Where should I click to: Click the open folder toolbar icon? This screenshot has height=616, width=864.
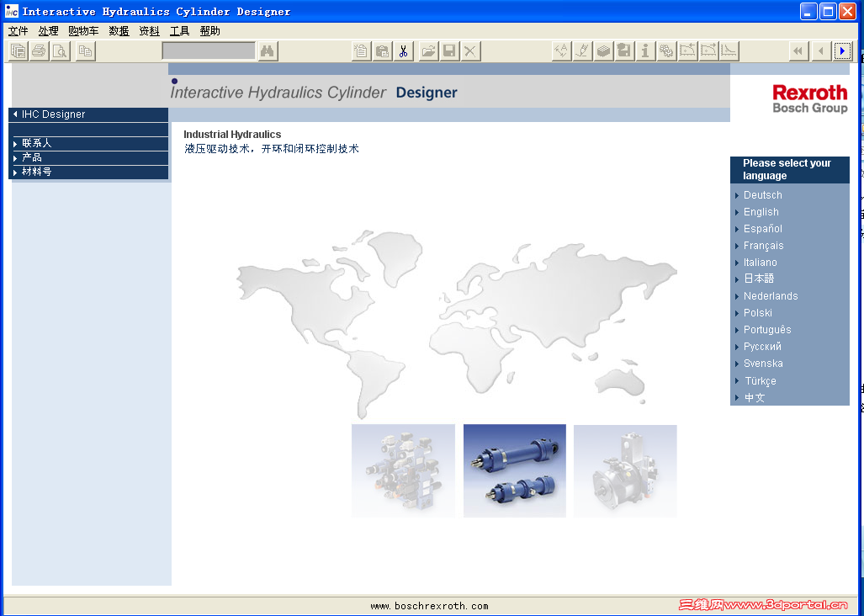click(428, 51)
